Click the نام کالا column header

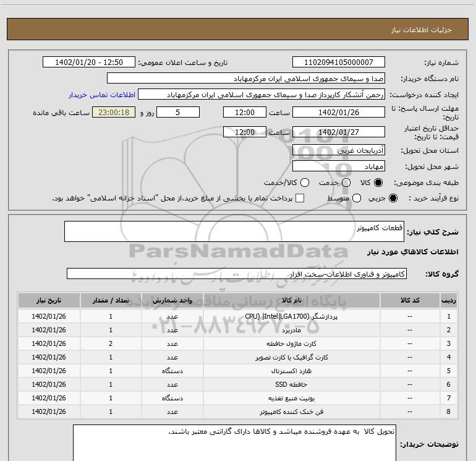point(291,300)
